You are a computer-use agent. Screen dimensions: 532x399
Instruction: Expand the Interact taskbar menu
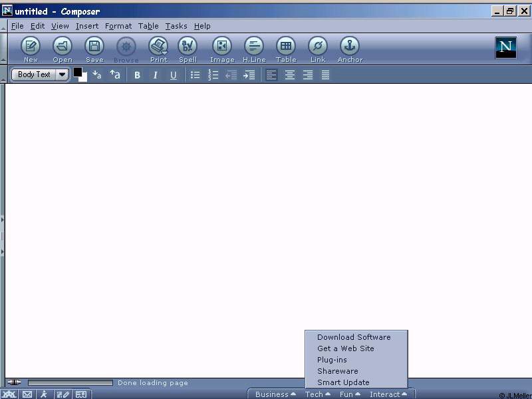click(x=388, y=394)
